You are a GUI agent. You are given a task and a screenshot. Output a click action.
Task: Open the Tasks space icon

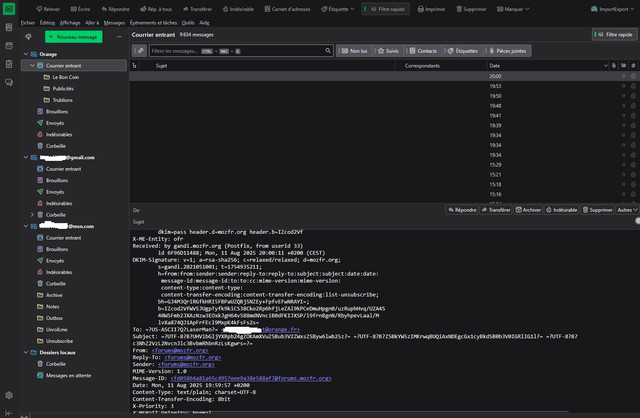[9, 64]
